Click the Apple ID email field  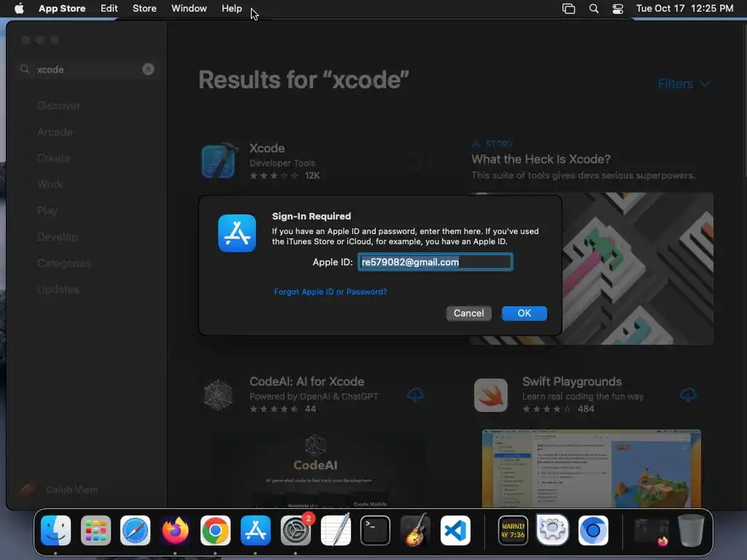[x=435, y=262]
